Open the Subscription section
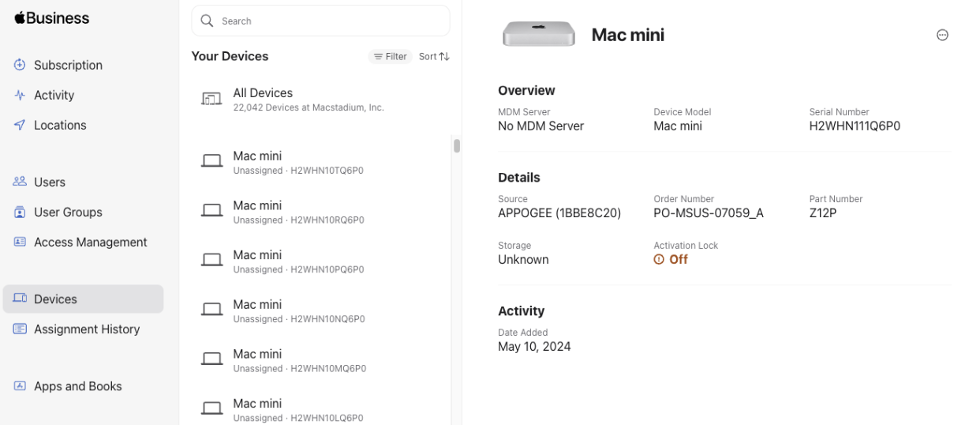980x425 pixels. (83, 65)
